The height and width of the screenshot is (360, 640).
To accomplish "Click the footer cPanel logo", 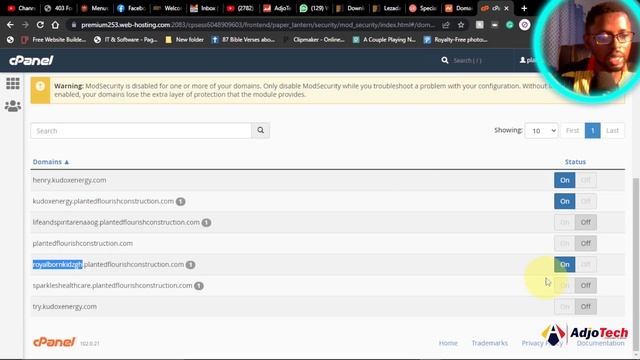I will (x=54, y=342).
